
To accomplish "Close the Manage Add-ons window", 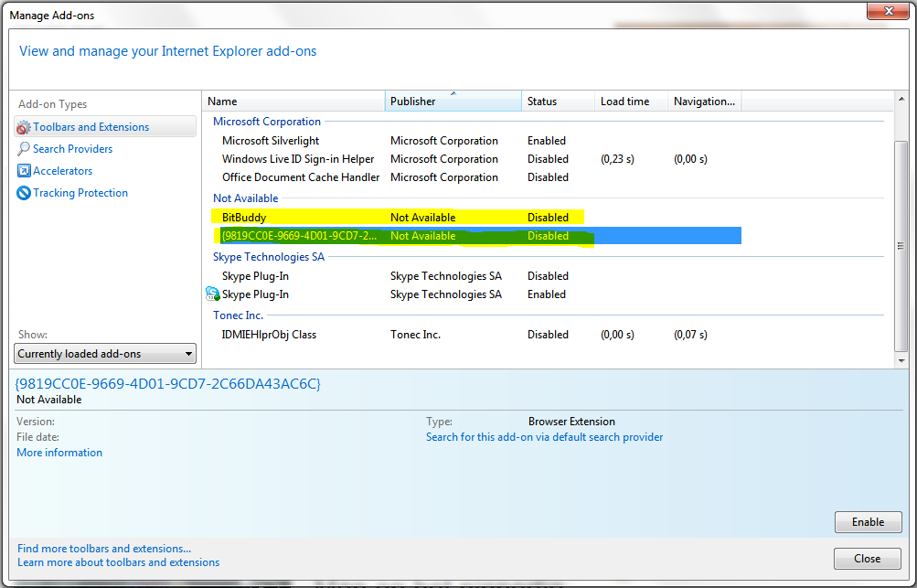I will [888, 11].
